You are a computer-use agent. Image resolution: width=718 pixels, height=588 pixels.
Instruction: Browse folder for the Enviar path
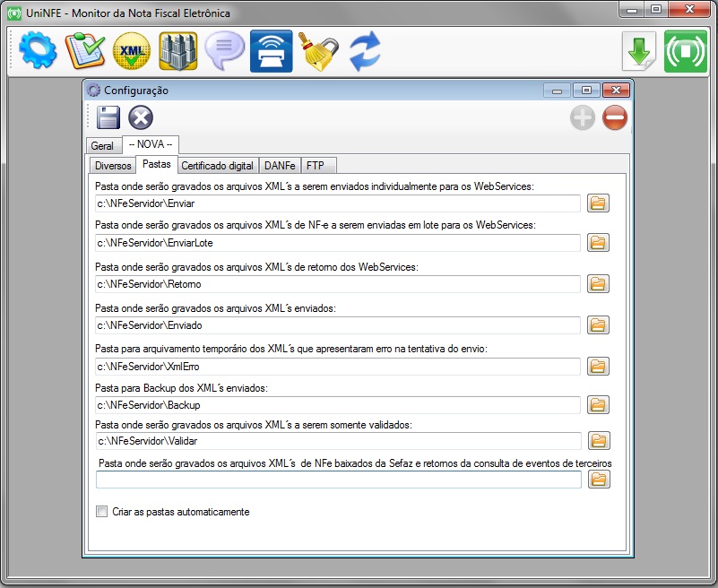(598, 203)
